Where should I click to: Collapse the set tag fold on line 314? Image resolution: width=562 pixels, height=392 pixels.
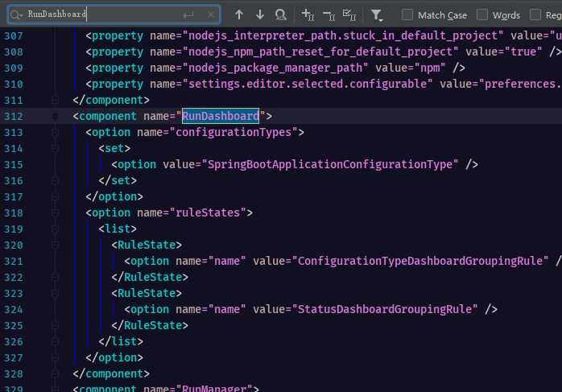(x=55, y=148)
